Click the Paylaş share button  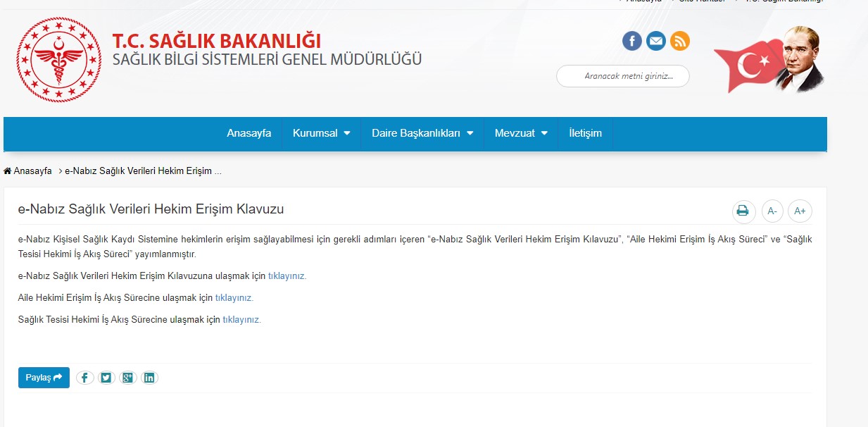coord(44,378)
